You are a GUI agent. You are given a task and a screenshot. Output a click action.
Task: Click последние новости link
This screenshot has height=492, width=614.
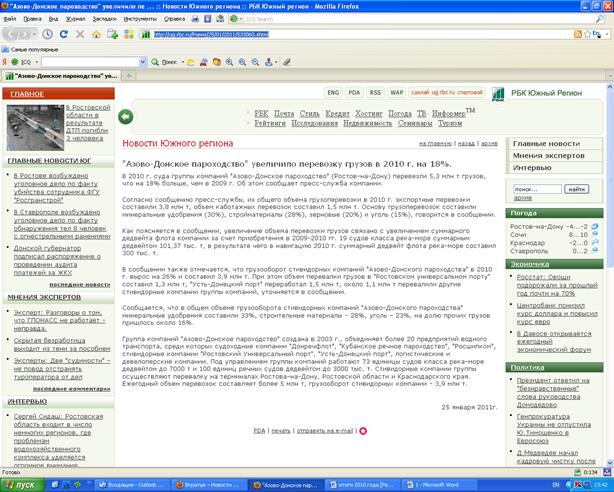(x=79, y=285)
